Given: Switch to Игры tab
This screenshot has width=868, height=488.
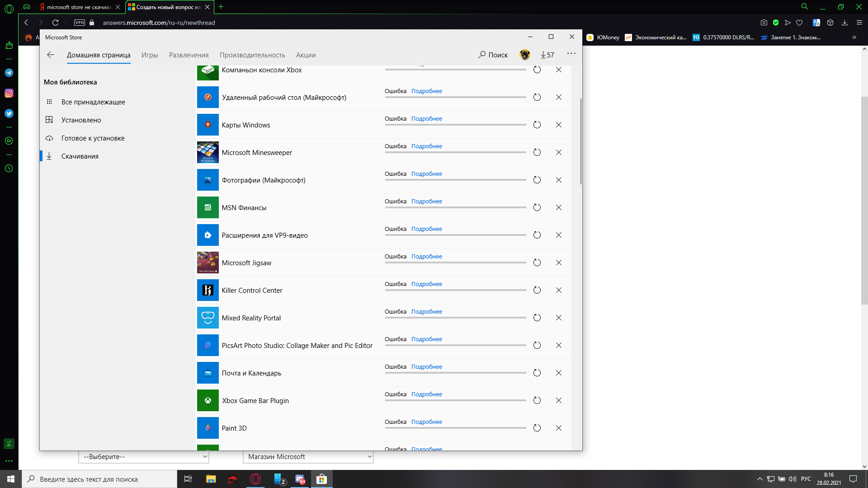Looking at the screenshot, I should click(150, 55).
